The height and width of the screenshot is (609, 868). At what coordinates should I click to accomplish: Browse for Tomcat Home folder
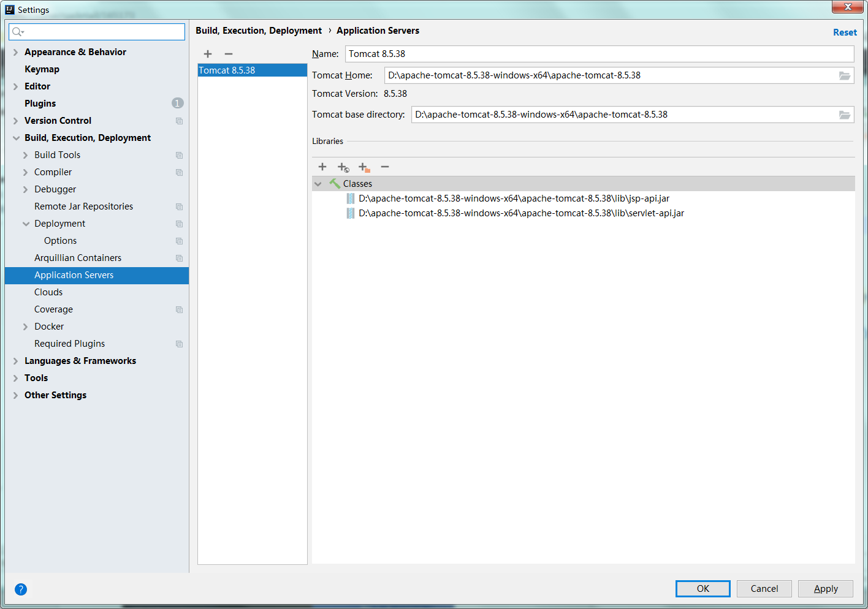[x=845, y=75]
